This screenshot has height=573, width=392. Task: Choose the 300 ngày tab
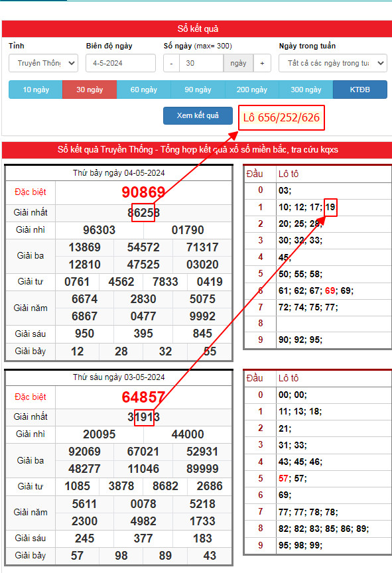pyautogui.click(x=306, y=90)
